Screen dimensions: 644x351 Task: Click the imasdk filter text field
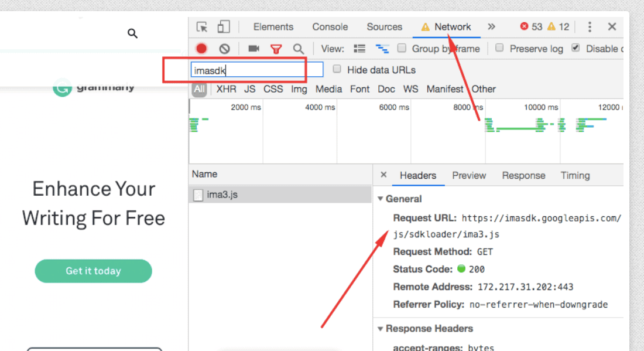tap(256, 70)
